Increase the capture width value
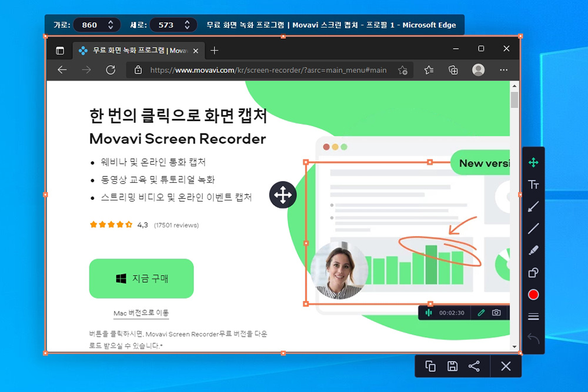This screenshot has width=588, height=392. point(111,22)
